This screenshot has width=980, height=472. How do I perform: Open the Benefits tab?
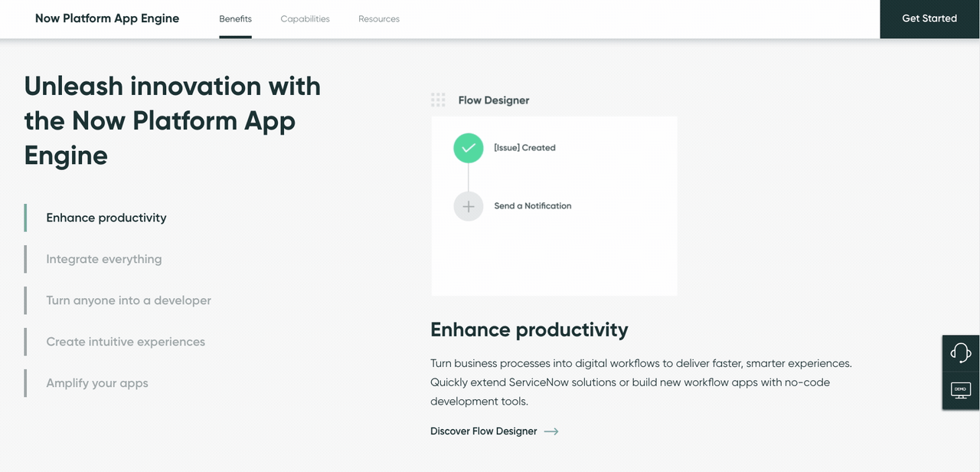click(235, 18)
